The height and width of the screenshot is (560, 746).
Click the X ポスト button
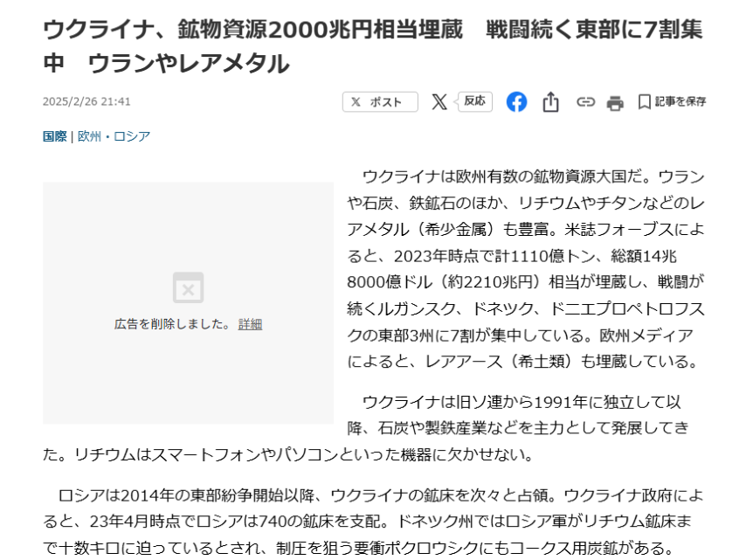[380, 102]
